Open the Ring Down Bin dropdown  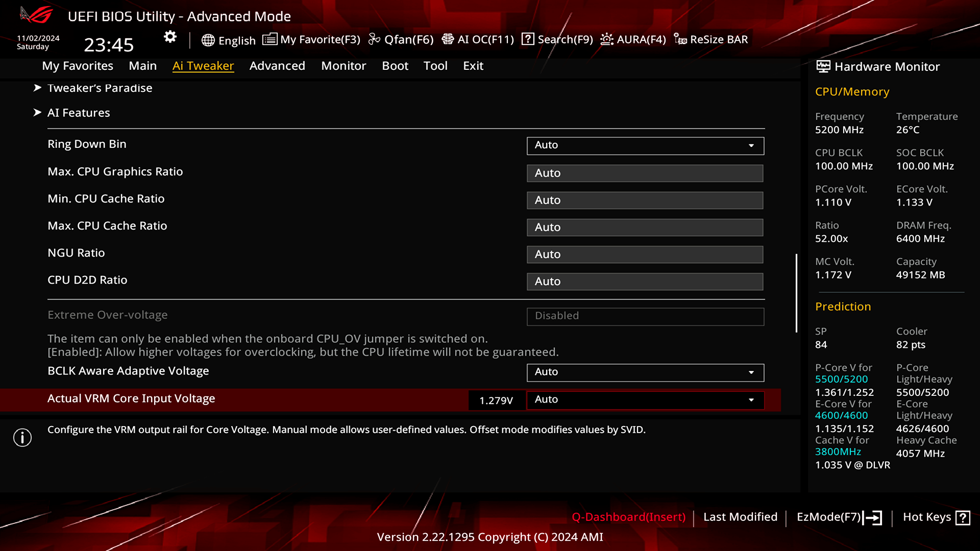click(x=645, y=145)
